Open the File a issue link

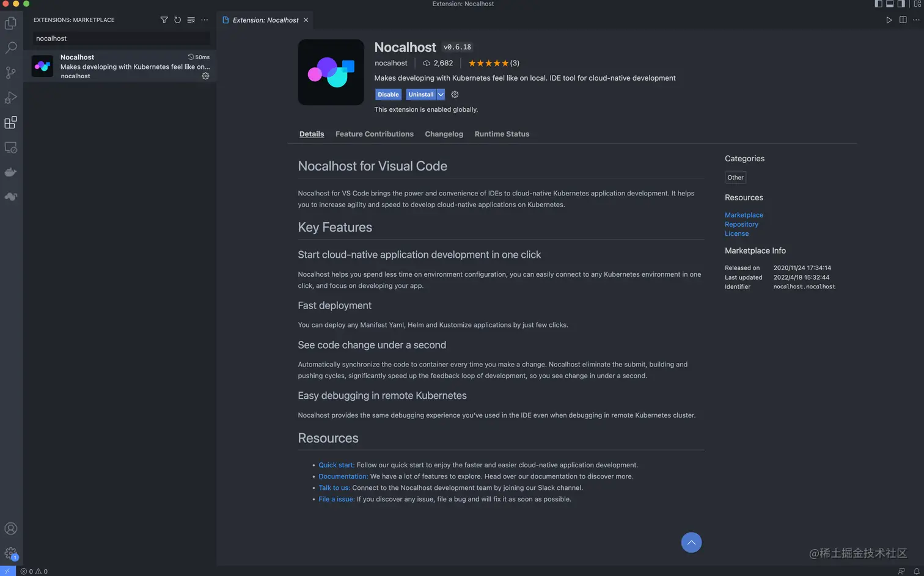(x=336, y=499)
